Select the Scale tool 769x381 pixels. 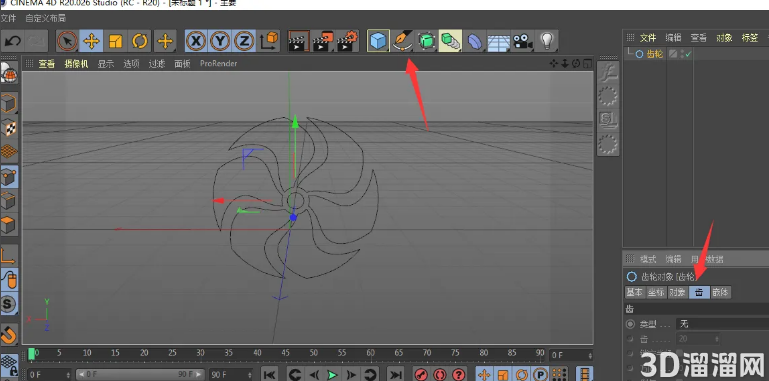pos(115,41)
